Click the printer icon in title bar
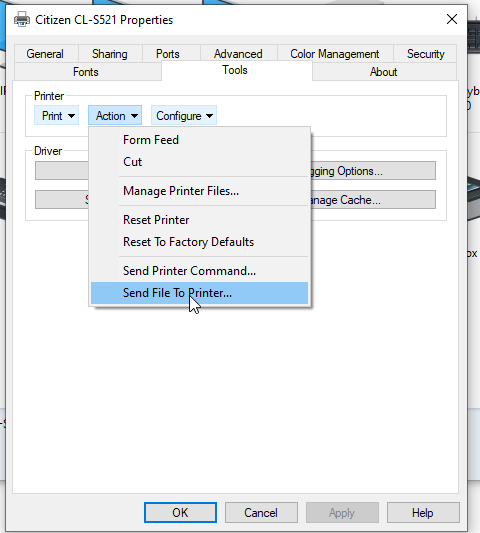 pos(22,19)
